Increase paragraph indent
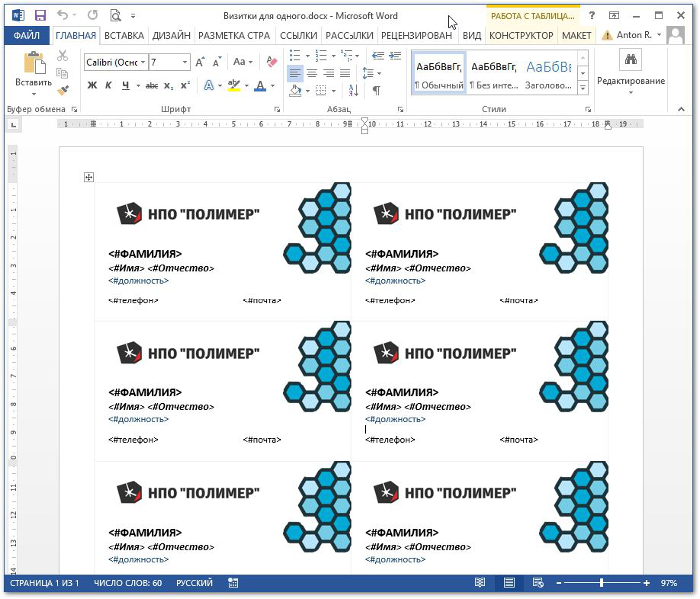Viewport: 700px width, 599px height. pyautogui.click(x=395, y=55)
